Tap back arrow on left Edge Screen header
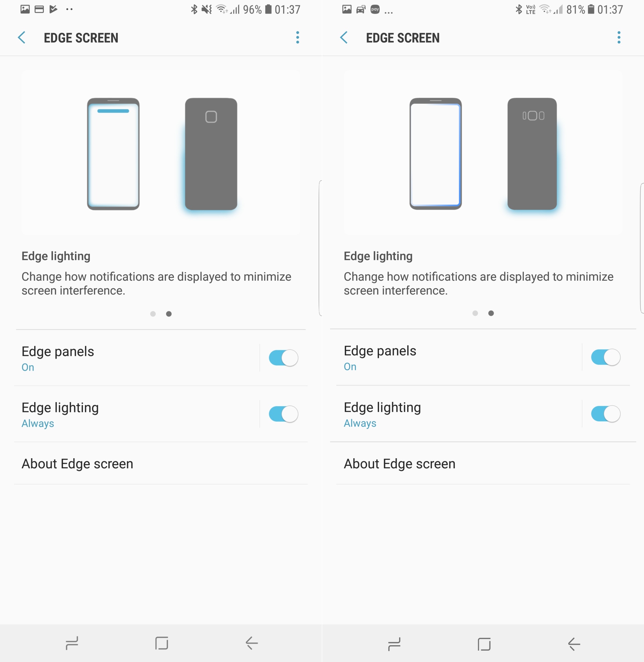The width and height of the screenshot is (644, 662). point(22,38)
